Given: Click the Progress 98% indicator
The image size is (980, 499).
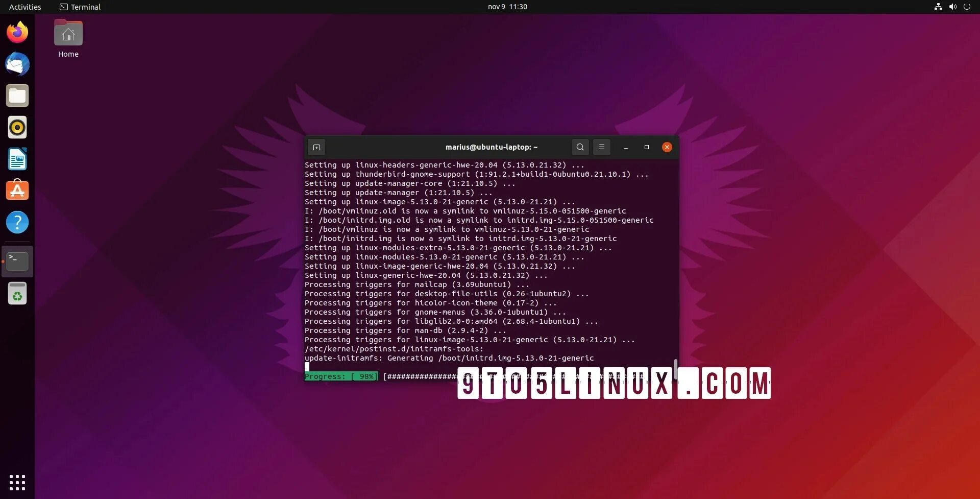Looking at the screenshot, I should coord(341,376).
